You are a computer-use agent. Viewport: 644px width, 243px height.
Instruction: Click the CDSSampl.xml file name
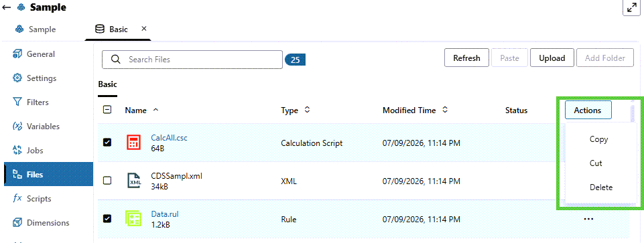(177, 176)
